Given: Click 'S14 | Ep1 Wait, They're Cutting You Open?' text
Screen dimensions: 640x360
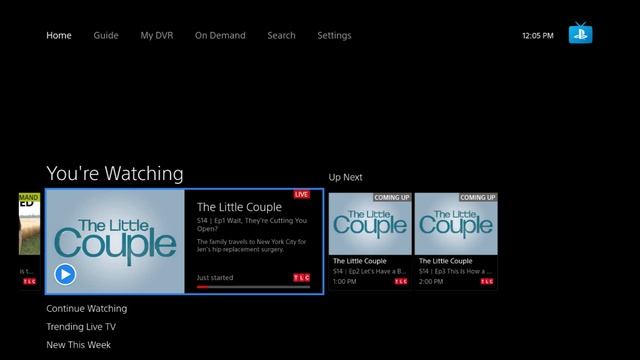Looking at the screenshot, I should pos(252,224).
